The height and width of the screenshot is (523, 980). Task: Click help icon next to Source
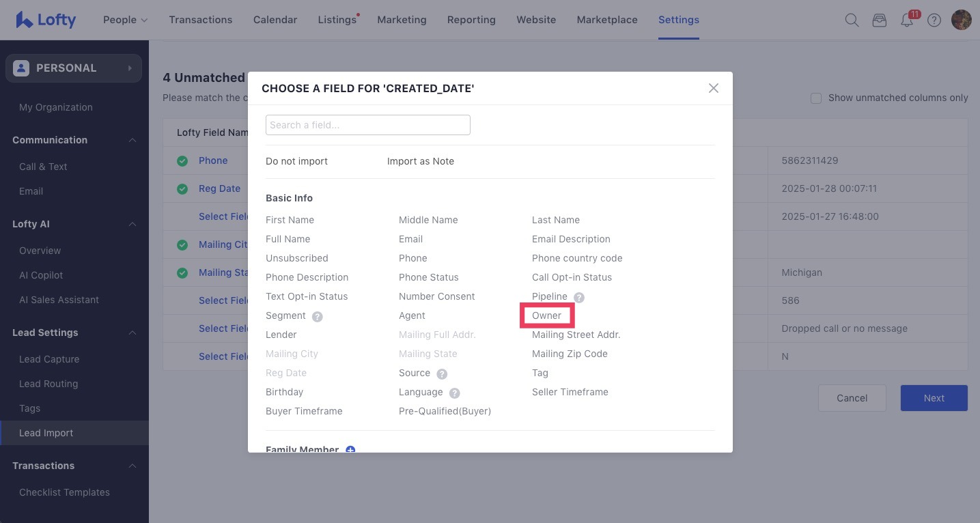(x=442, y=373)
